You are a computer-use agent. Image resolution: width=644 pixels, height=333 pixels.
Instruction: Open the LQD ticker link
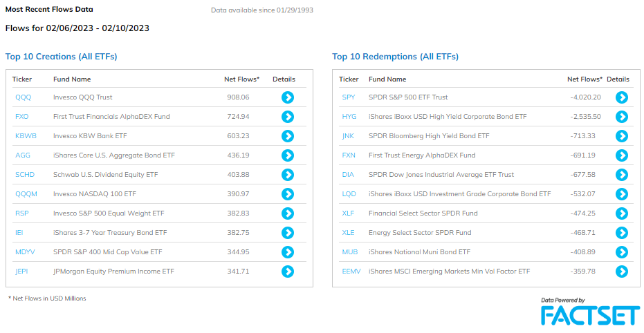pyautogui.click(x=349, y=194)
